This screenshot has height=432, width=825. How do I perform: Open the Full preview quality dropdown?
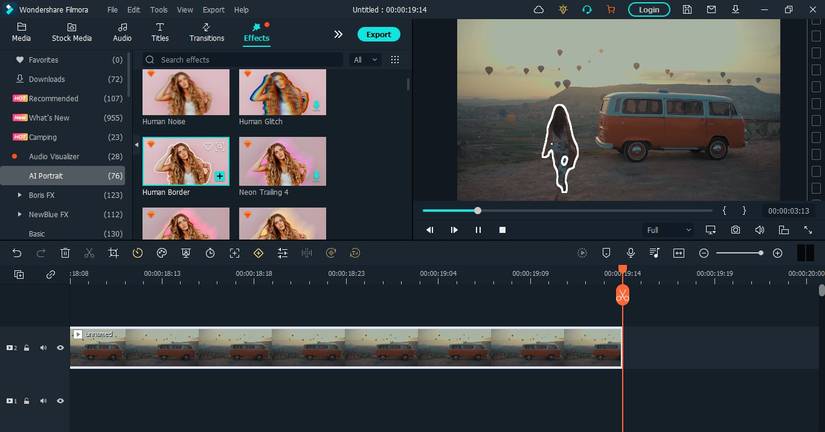pos(669,230)
